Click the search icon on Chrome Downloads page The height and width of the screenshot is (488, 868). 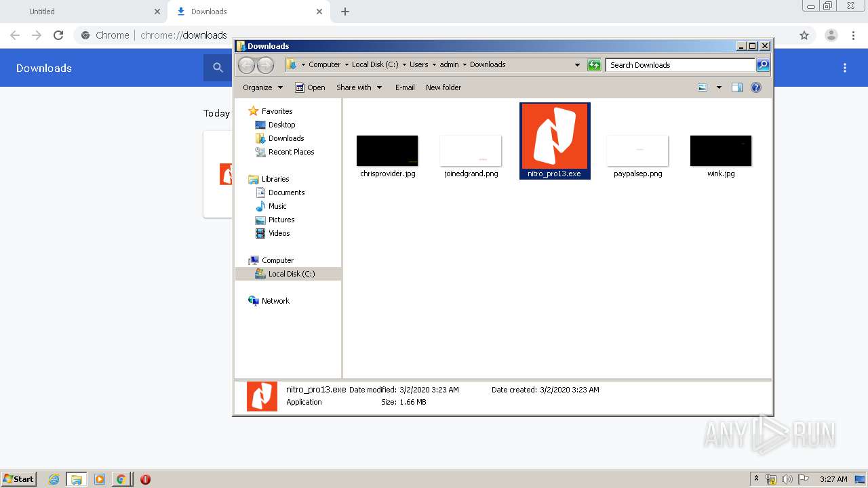[x=218, y=68]
